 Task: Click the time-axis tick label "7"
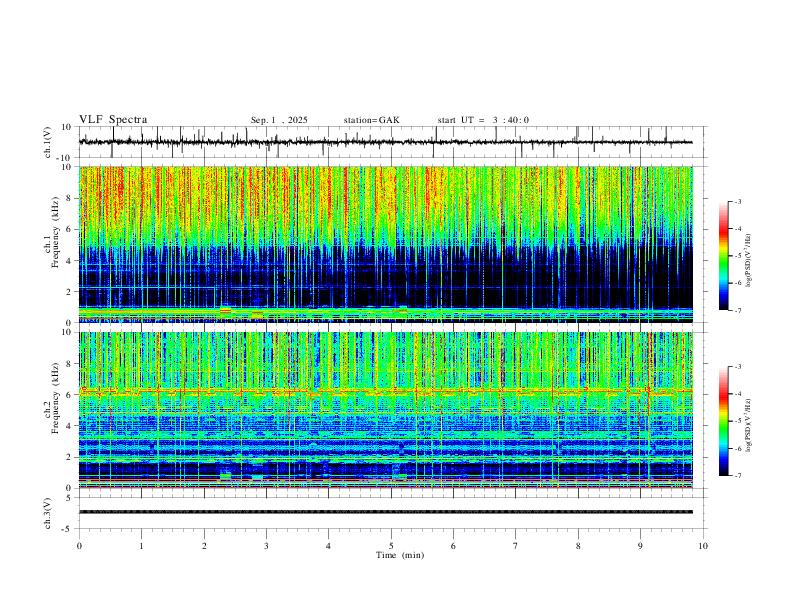click(516, 546)
